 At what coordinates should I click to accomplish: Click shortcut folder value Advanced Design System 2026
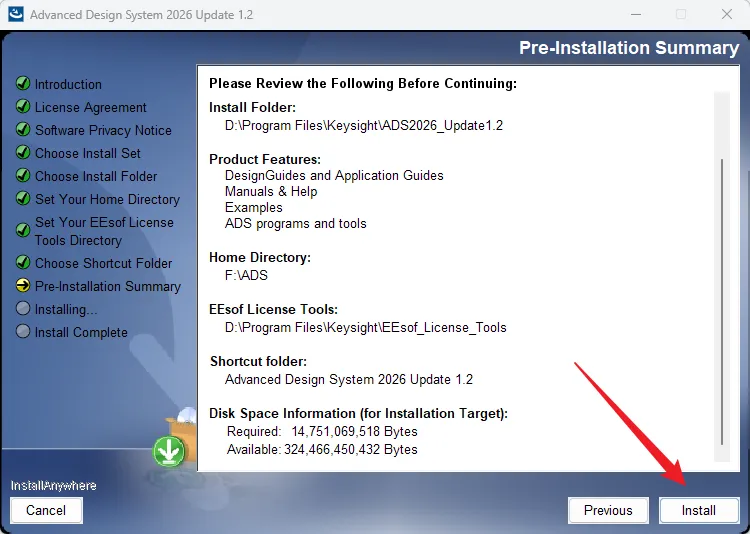coord(349,379)
